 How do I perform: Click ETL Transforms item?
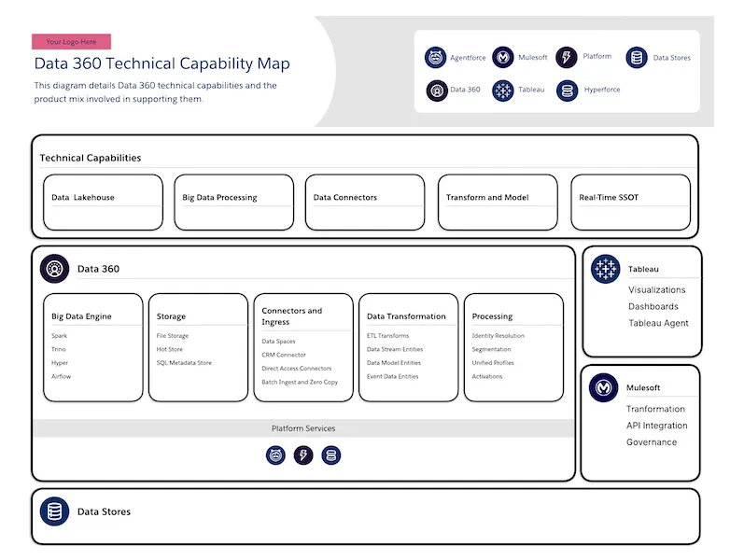pyautogui.click(x=387, y=336)
